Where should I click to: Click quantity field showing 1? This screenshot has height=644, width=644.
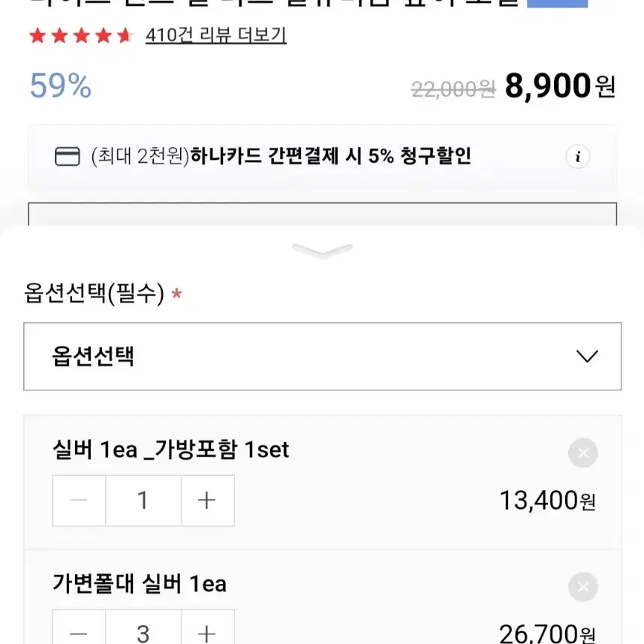tap(143, 500)
